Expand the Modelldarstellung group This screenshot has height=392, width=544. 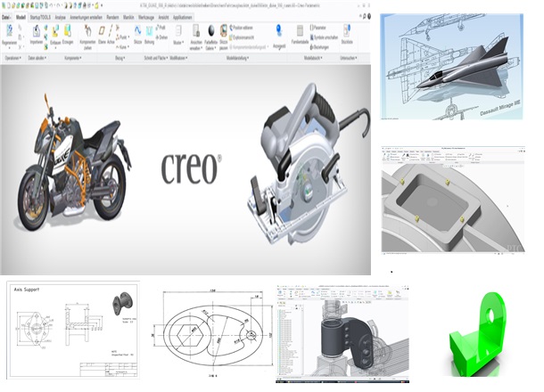[237, 58]
